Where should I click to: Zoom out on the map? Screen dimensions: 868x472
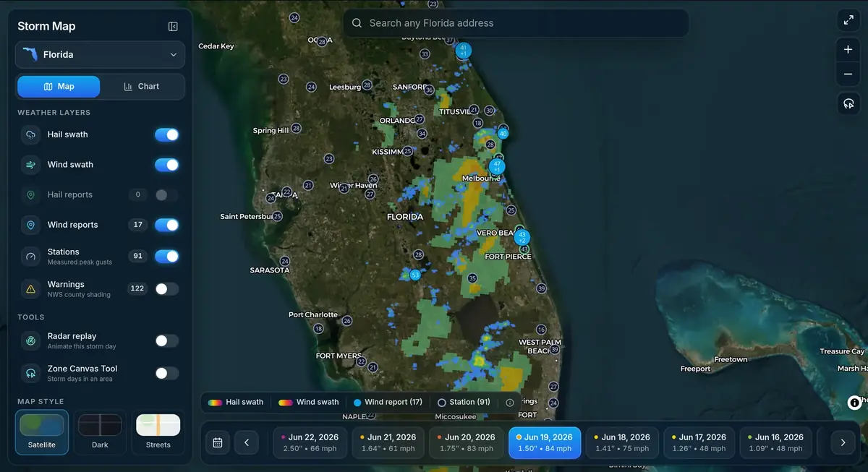pyautogui.click(x=848, y=74)
